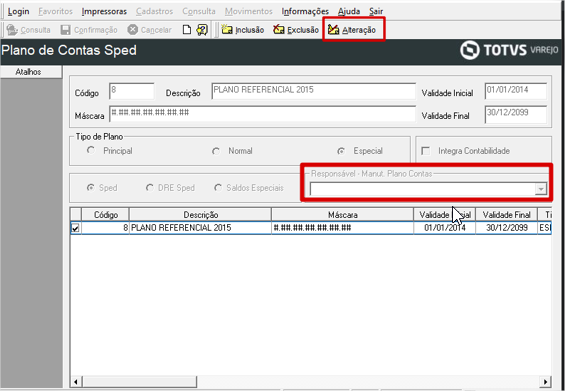Screen dimensions: 565x391
Task: Click the blank page toolbar icon
Action: 187,30
